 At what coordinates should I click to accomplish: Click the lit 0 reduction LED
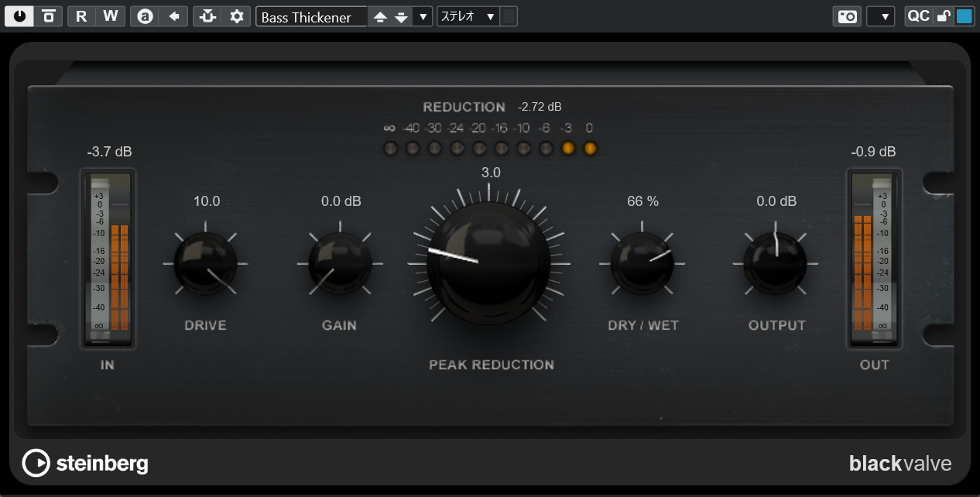590,148
